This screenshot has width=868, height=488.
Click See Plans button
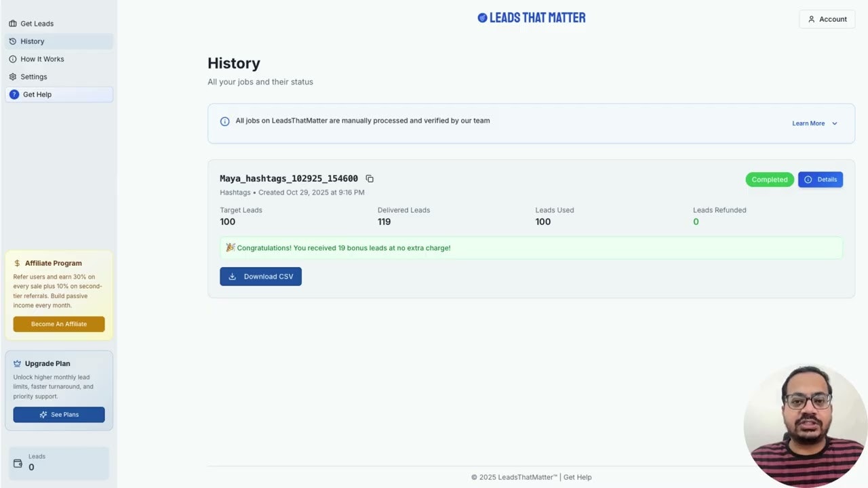(x=59, y=415)
